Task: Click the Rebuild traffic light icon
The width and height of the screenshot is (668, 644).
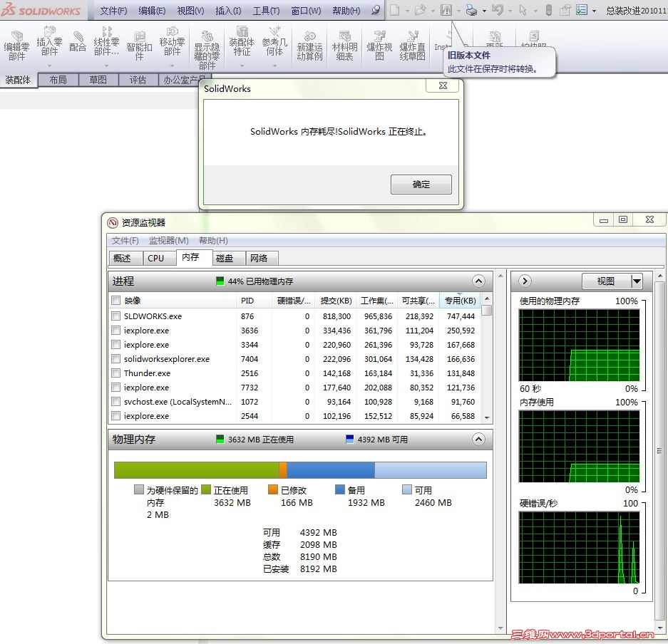Action: tap(549, 10)
